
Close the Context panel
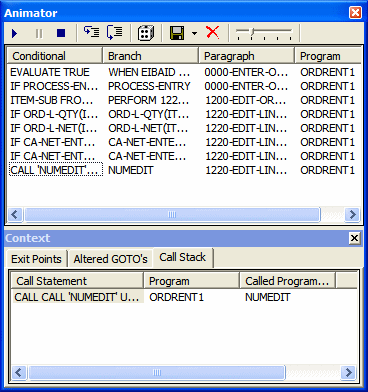click(355, 238)
